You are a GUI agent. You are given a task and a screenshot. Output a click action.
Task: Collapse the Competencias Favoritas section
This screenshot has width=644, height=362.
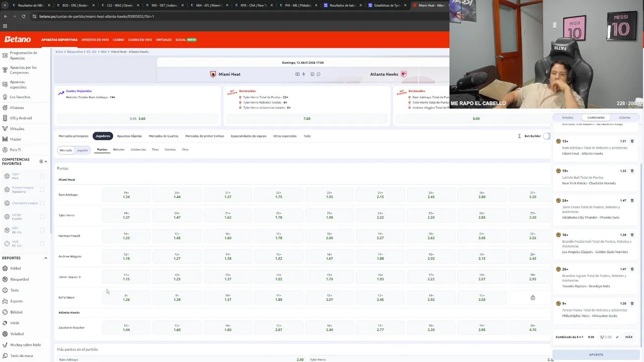click(46, 161)
